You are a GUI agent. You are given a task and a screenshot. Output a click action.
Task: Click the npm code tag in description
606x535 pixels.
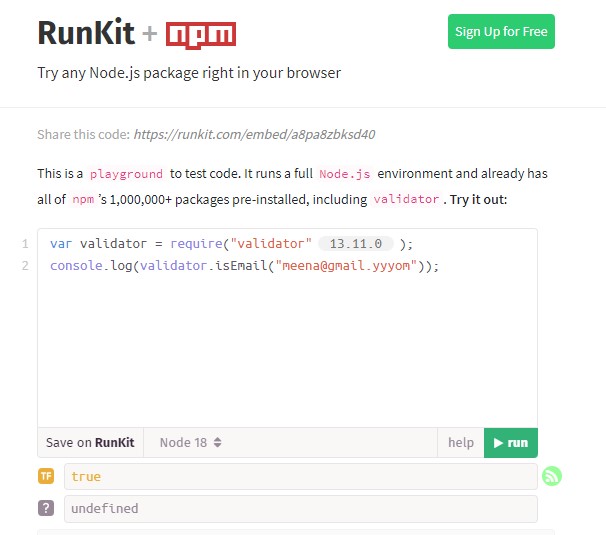83,199
